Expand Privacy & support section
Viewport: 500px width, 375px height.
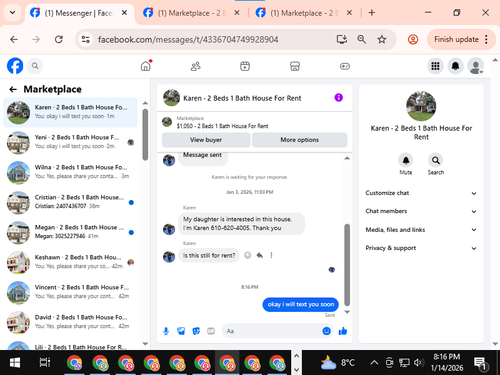(x=421, y=248)
